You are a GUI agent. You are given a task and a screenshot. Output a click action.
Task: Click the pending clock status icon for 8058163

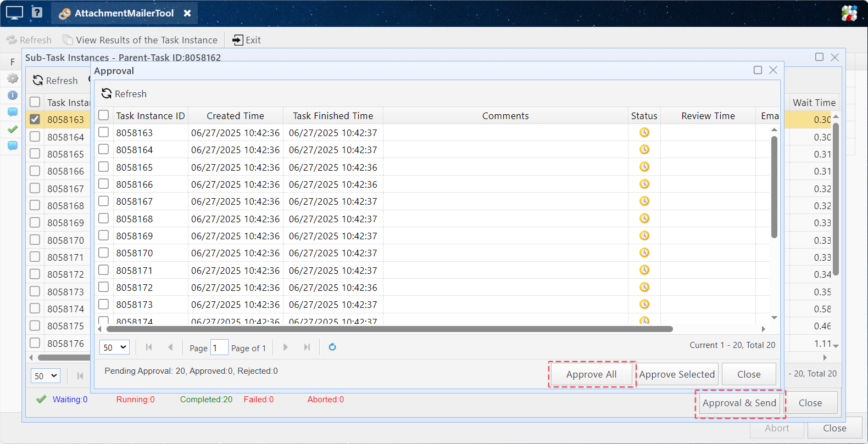coord(644,132)
